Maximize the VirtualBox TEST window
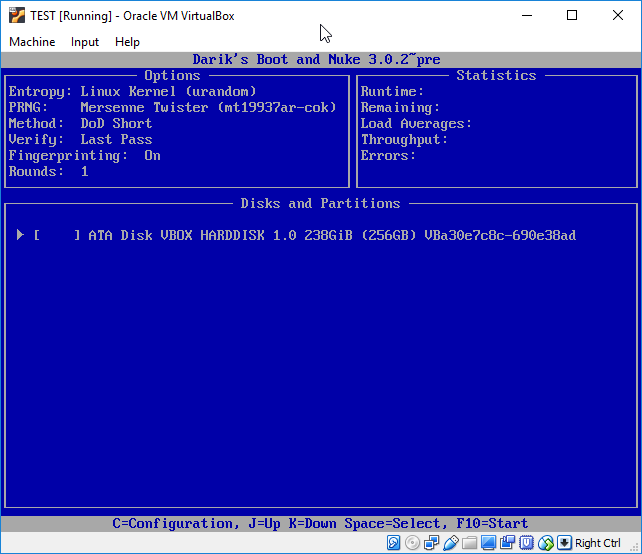Screen dimensions: 642x554 (572, 16)
